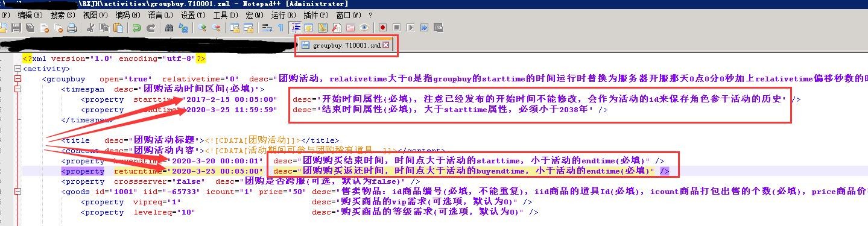Toggle the Monitoring eye icon

364,28
